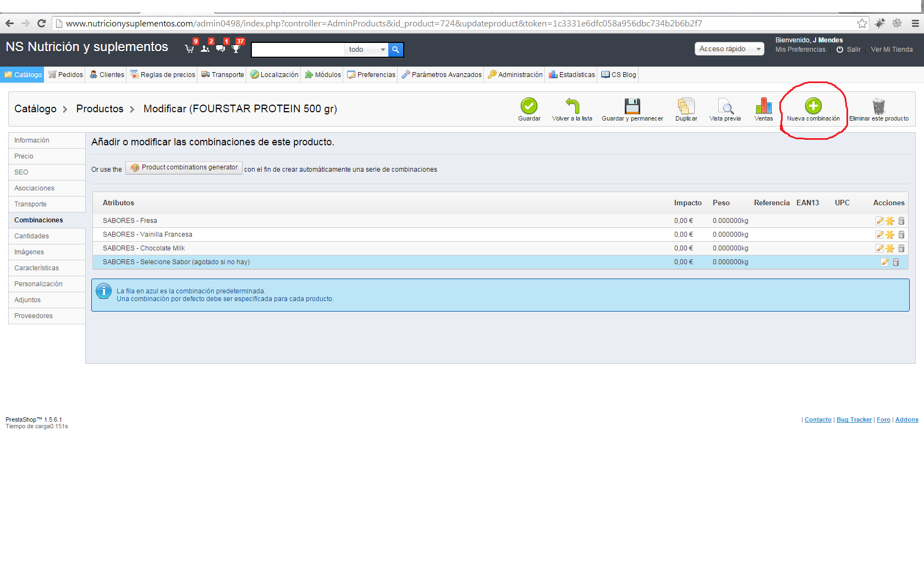Switch to the SEO product tab

click(x=47, y=172)
